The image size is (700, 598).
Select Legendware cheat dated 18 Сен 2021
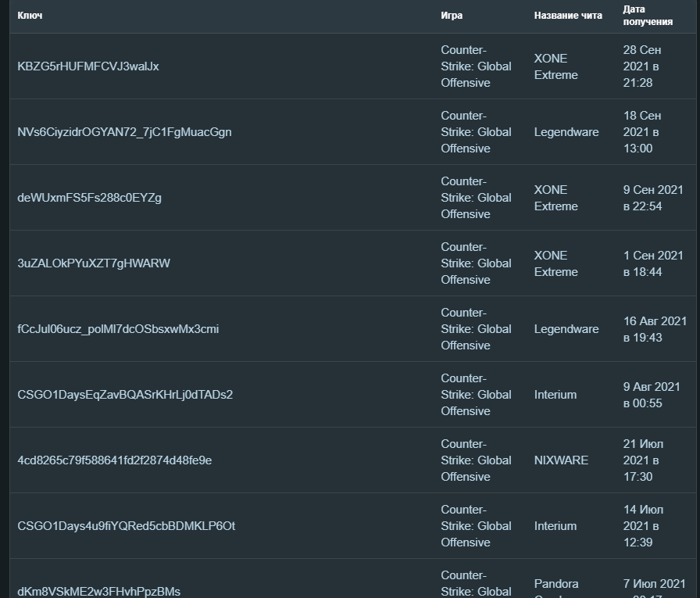point(566,132)
